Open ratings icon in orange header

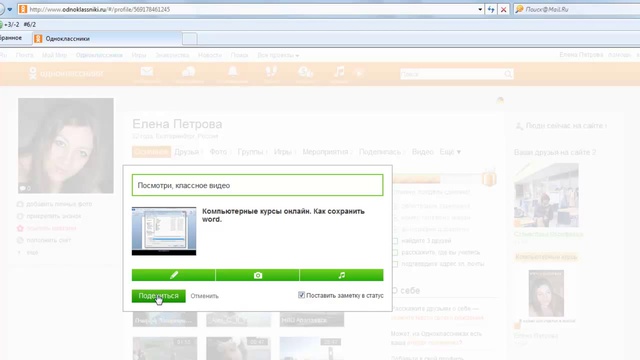pyautogui.click(x=305, y=73)
